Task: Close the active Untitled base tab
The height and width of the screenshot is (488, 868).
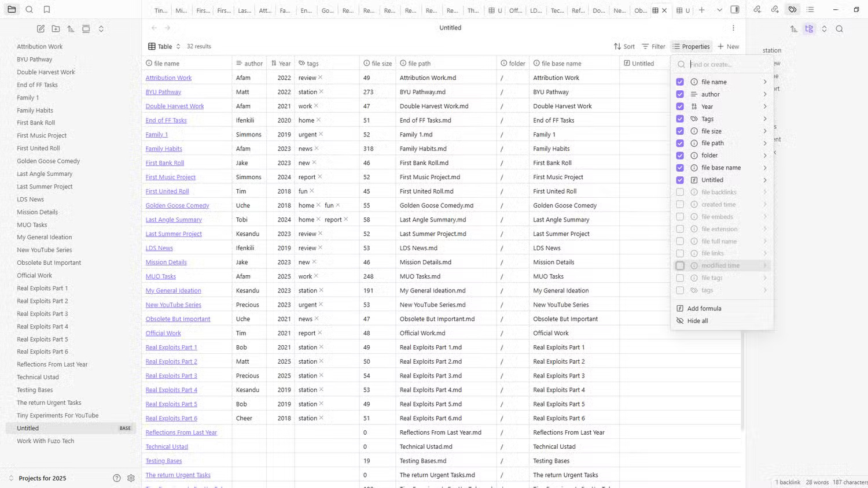Action: 664,10
